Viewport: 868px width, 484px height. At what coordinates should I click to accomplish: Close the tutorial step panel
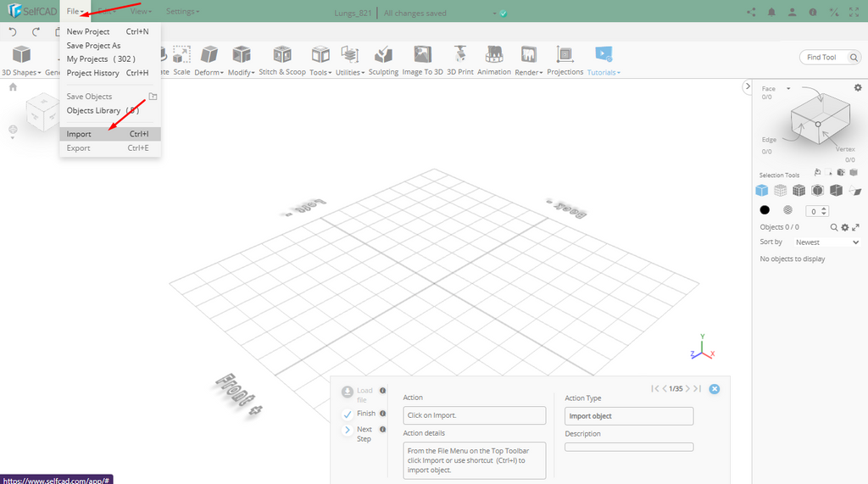point(714,389)
